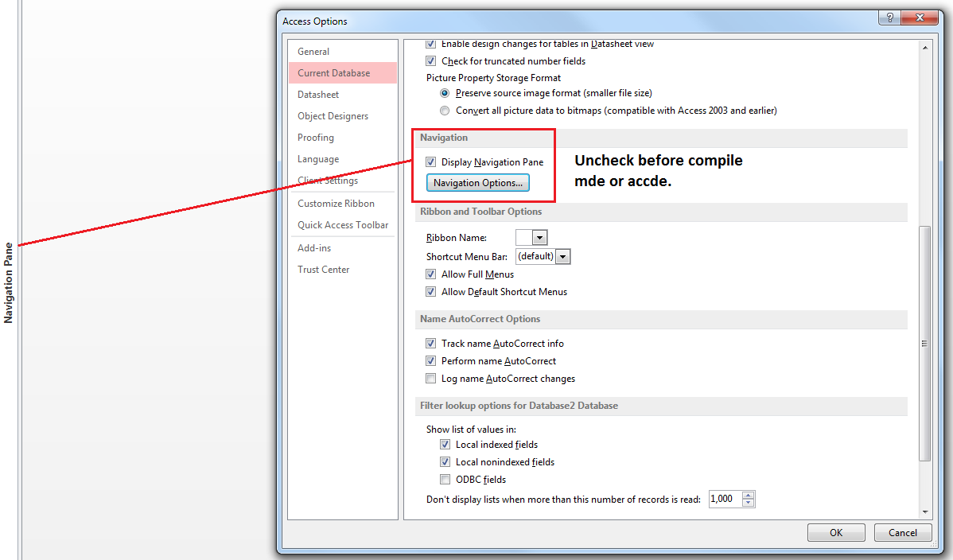Viewport: 953px width, 560px height.
Task: Select Preserve source image format option
Action: coord(445,93)
